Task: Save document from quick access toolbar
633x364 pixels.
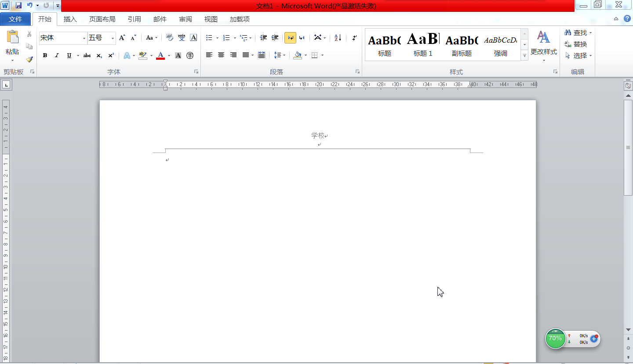Action: coord(18,5)
